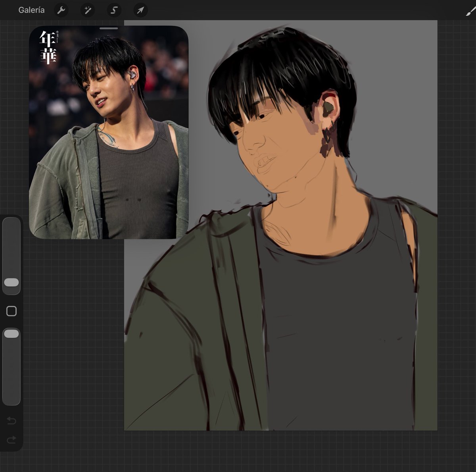This screenshot has height=472, width=476.
Task: Activate the Transform arrow tool
Action: tap(140, 10)
